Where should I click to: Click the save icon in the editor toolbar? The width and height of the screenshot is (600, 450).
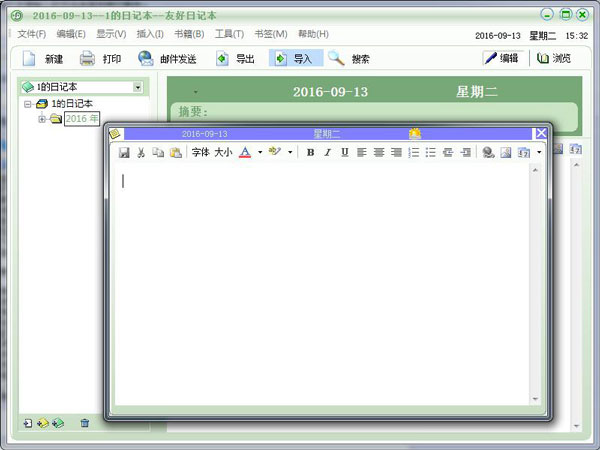click(124, 153)
